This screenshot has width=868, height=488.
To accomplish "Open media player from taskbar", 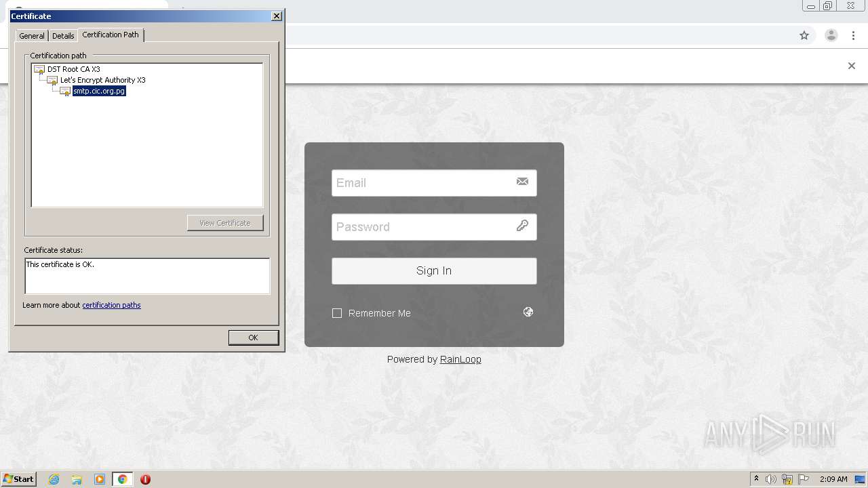I will pyautogui.click(x=100, y=479).
